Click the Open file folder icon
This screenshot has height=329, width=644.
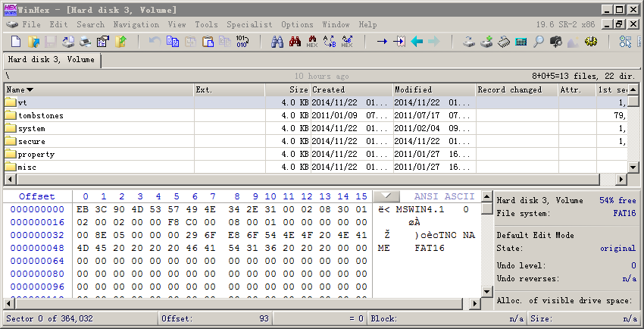click(x=34, y=42)
